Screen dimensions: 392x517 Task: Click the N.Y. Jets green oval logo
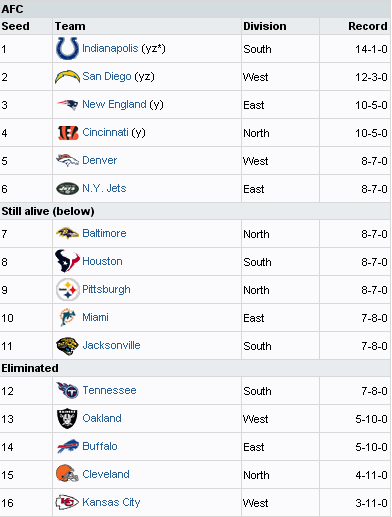pyautogui.click(x=67, y=189)
